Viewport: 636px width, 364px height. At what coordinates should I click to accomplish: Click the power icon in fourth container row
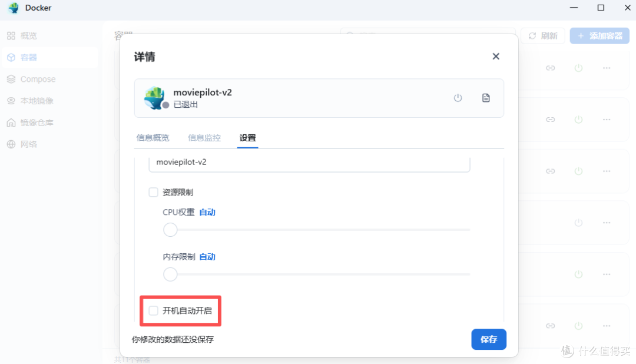click(578, 223)
